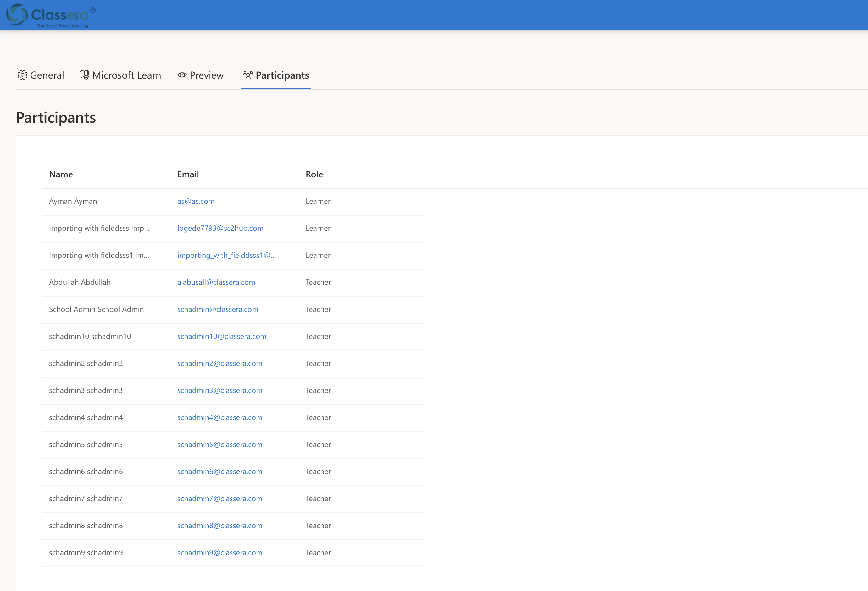Image resolution: width=868 pixels, height=591 pixels.
Task: Click name schadmin6 schadmin6
Action: coord(86,472)
